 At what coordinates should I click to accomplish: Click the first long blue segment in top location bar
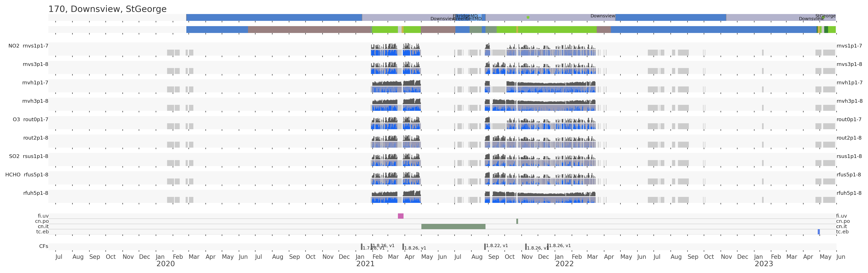point(274,17)
